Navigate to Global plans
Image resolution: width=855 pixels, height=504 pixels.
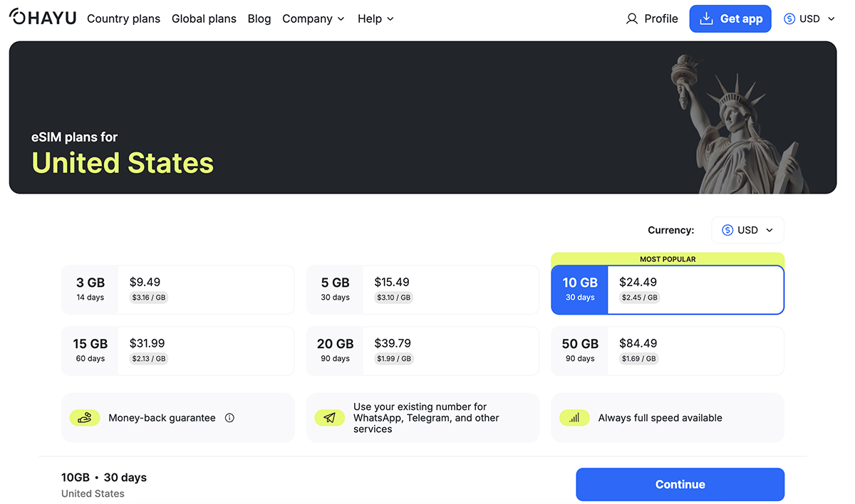tap(204, 19)
